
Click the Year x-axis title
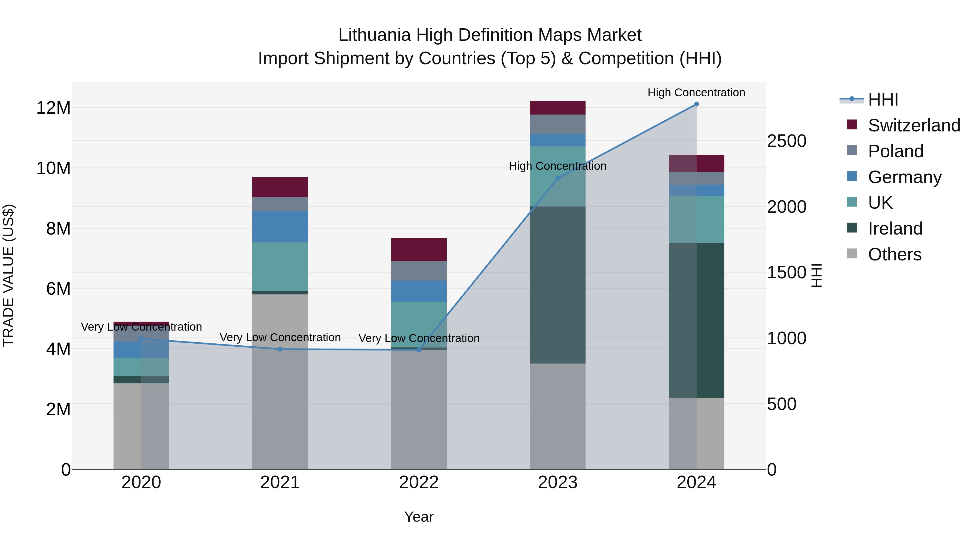pos(419,517)
